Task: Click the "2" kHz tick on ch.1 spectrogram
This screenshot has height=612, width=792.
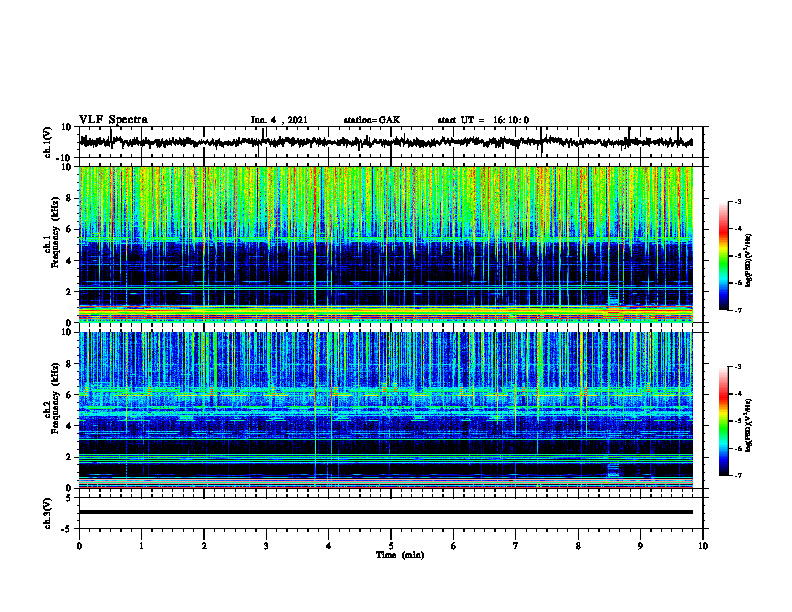Action: (x=70, y=291)
